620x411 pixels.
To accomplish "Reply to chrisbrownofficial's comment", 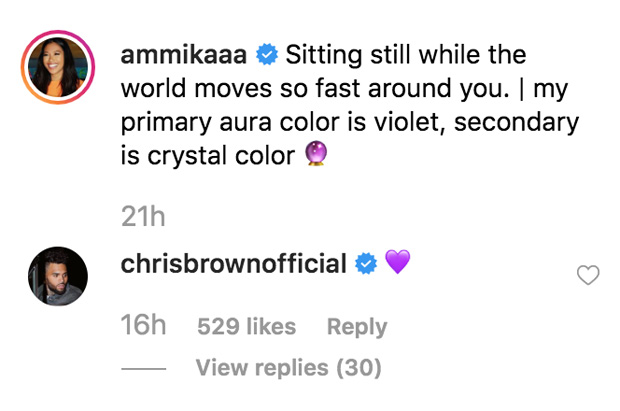I will click(357, 326).
